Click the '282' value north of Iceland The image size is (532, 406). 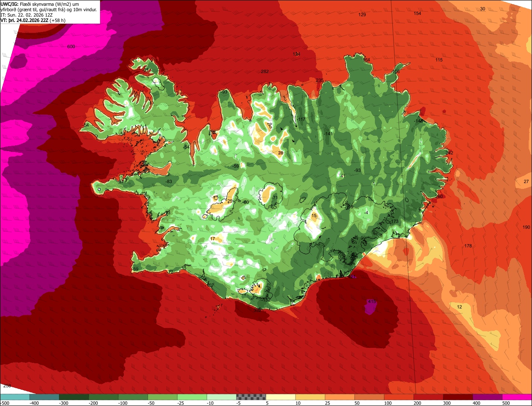[265, 71]
